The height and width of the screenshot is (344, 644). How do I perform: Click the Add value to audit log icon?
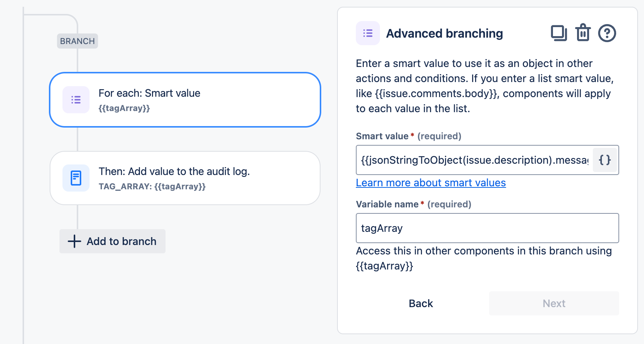click(76, 178)
